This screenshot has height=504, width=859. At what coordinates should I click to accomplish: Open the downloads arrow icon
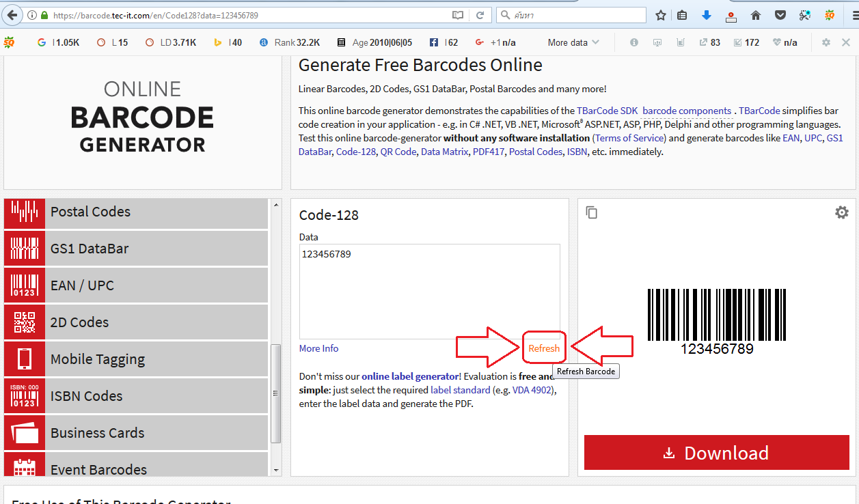tap(707, 15)
